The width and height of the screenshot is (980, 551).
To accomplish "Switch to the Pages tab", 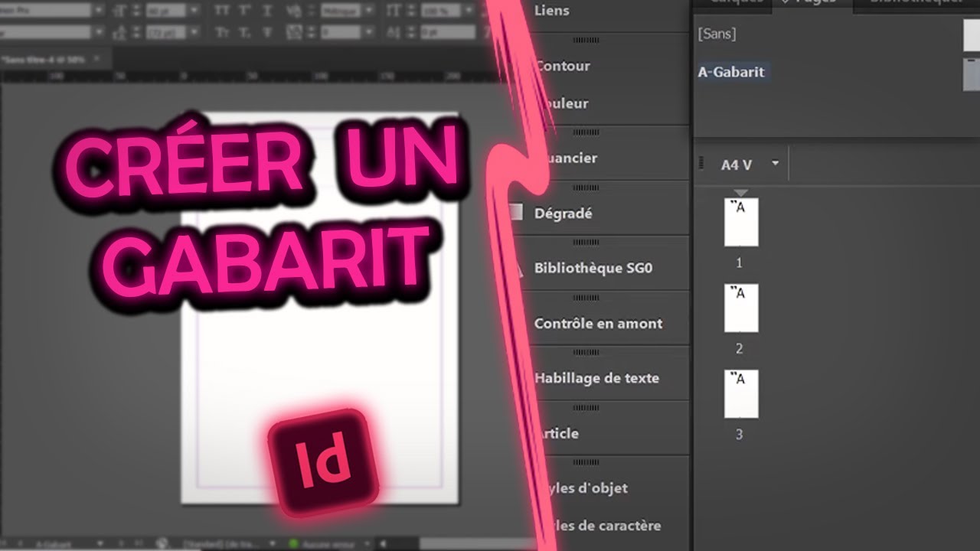I will tap(812, 5).
